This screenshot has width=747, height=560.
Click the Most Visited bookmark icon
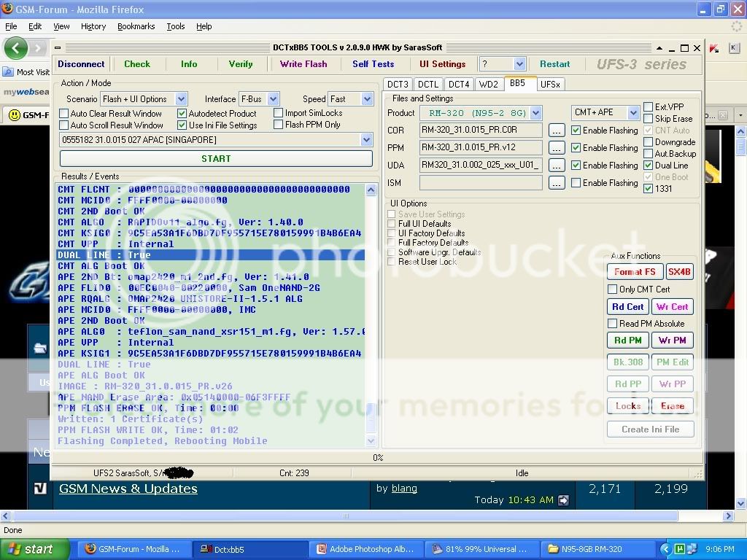(x=8, y=72)
